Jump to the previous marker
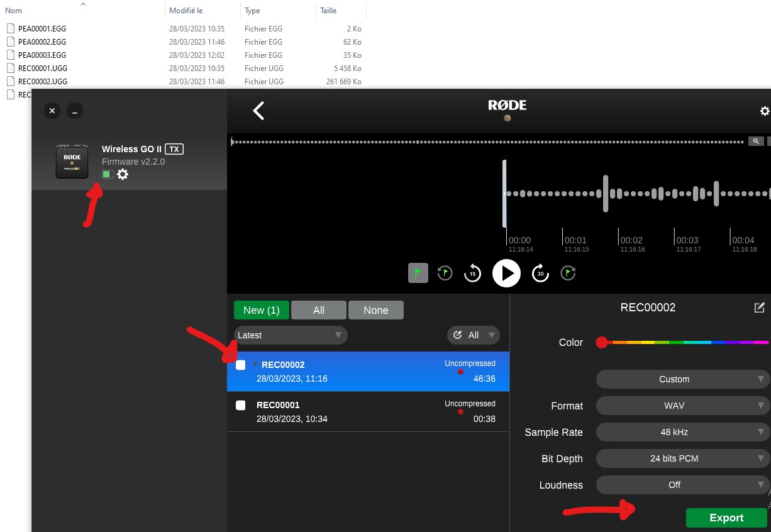The image size is (771, 532). click(x=445, y=273)
